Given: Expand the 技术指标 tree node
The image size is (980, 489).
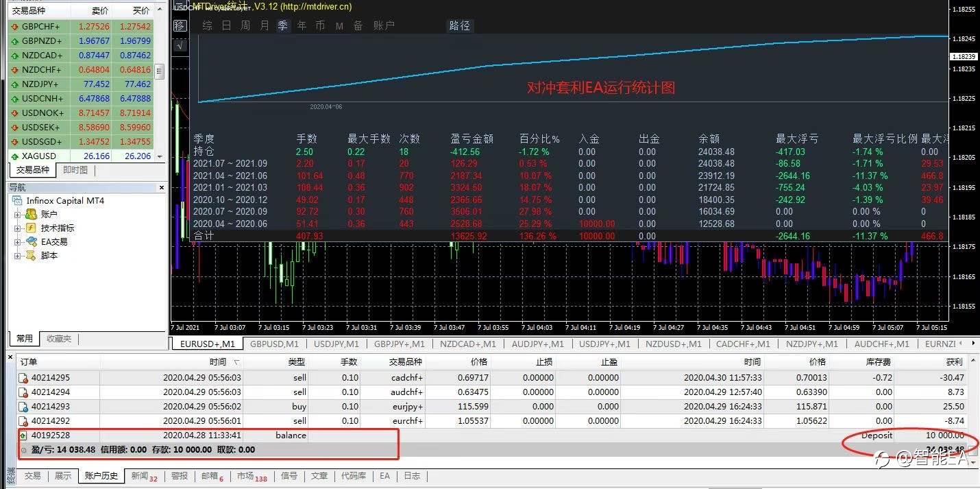Looking at the screenshot, I should (17, 228).
